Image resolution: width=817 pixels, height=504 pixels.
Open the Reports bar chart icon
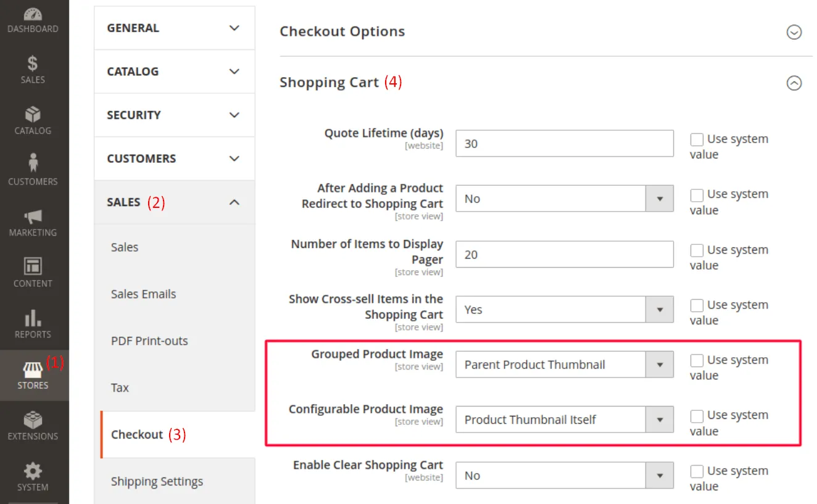pos(33,318)
